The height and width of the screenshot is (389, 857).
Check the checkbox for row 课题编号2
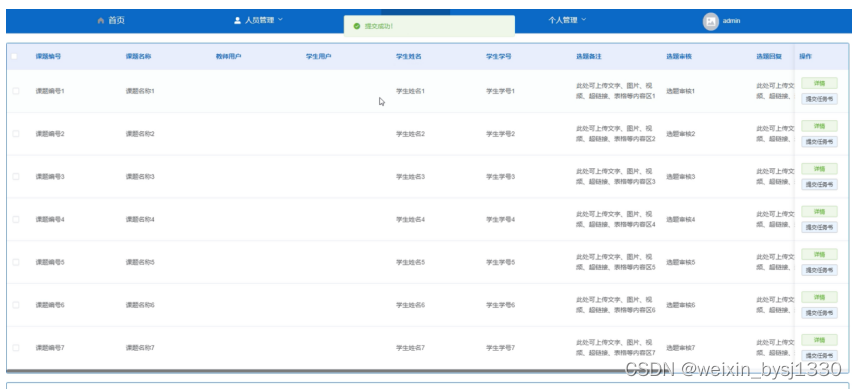[x=15, y=134]
